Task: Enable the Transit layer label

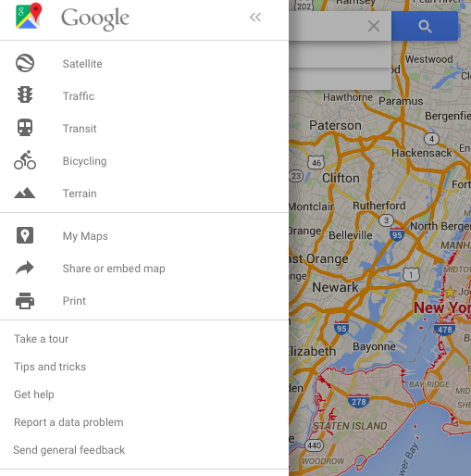Action: pyautogui.click(x=80, y=129)
